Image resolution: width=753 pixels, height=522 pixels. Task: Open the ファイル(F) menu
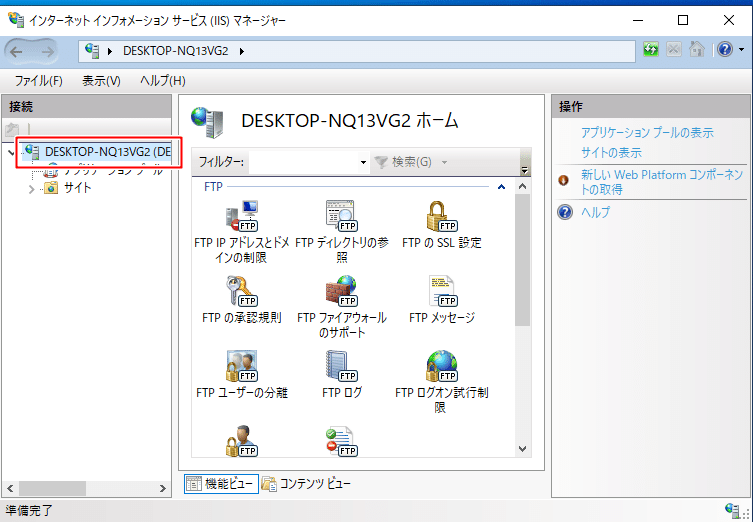click(x=38, y=81)
